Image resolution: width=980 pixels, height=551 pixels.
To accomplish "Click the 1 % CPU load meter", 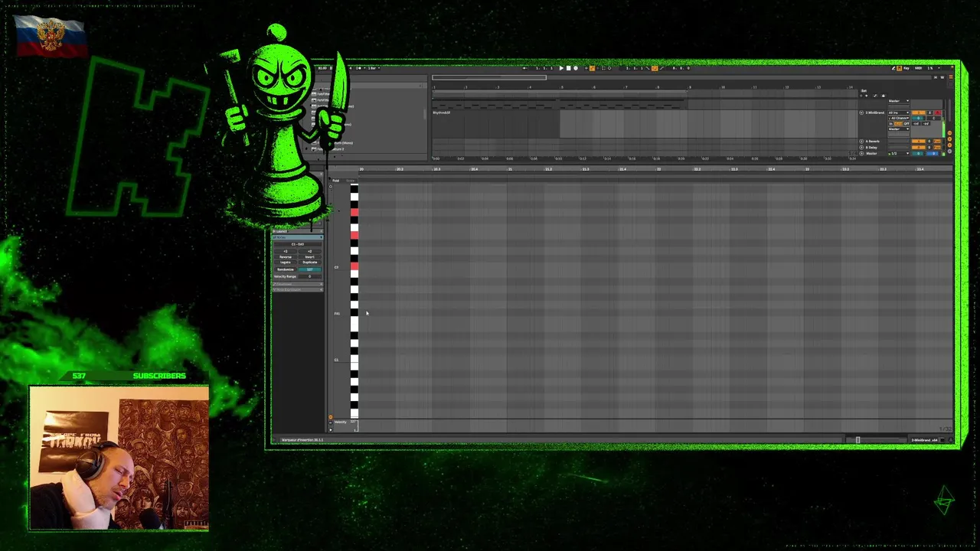I will (x=930, y=68).
